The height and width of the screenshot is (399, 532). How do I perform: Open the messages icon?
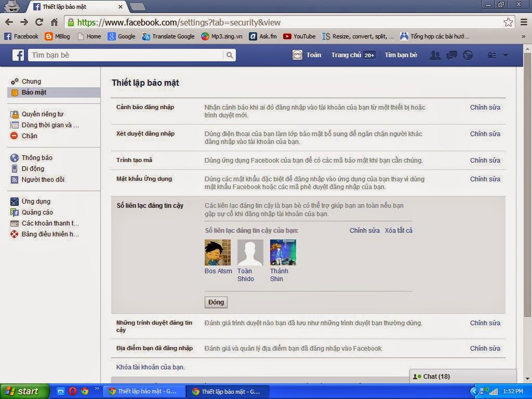(451, 55)
